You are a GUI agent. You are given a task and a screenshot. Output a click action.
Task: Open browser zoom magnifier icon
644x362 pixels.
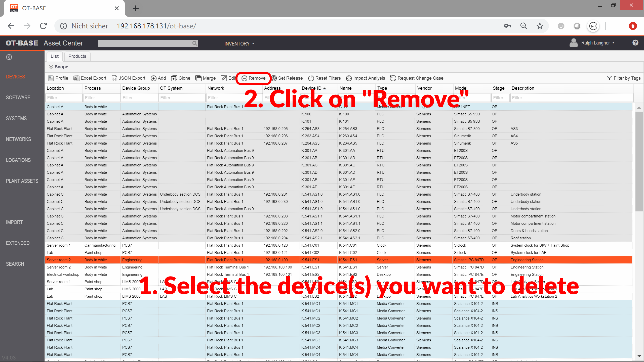click(x=524, y=26)
